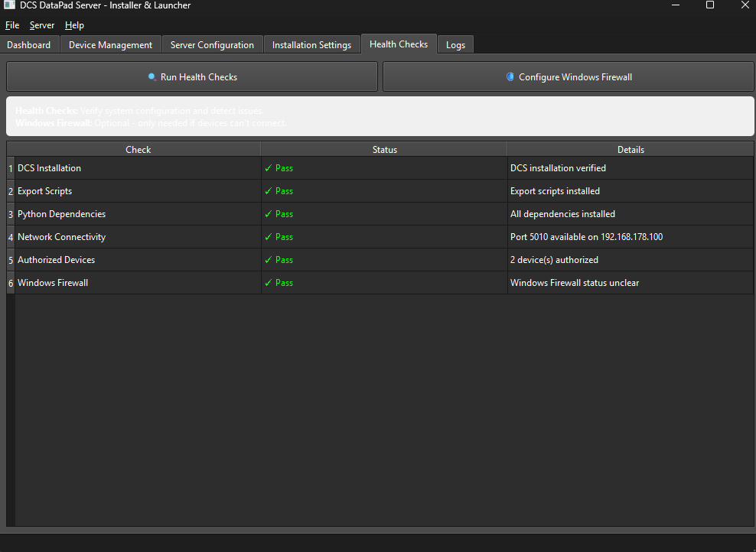
Task: Run Health Checks button
Action: [x=192, y=76]
